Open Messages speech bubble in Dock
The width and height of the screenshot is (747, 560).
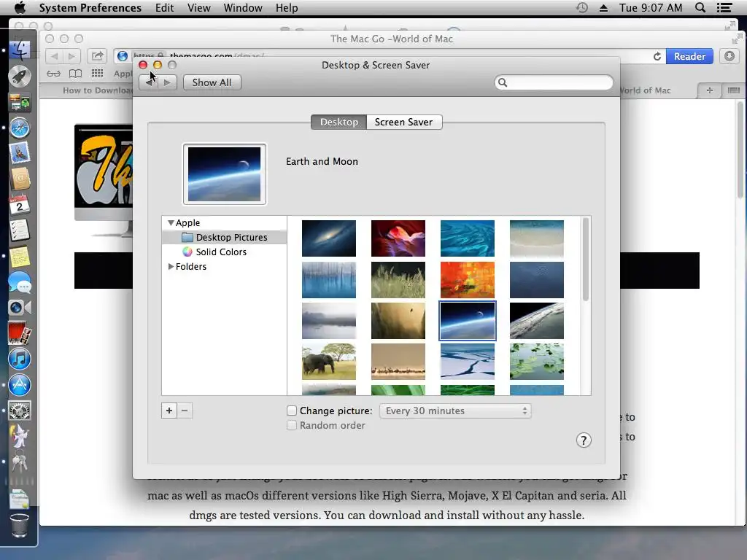pyautogui.click(x=20, y=282)
